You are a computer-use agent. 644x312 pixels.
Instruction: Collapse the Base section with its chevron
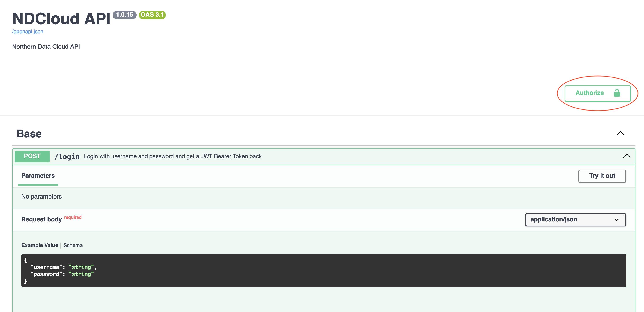pyautogui.click(x=620, y=133)
